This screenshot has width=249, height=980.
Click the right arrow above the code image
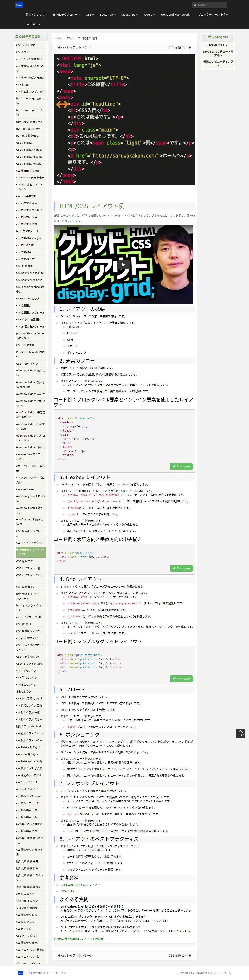coord(190,47)
